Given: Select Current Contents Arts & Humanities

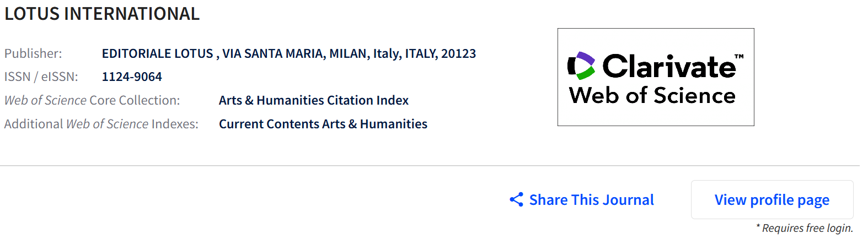Looking at the screenshot, I should tap(323, 124).
